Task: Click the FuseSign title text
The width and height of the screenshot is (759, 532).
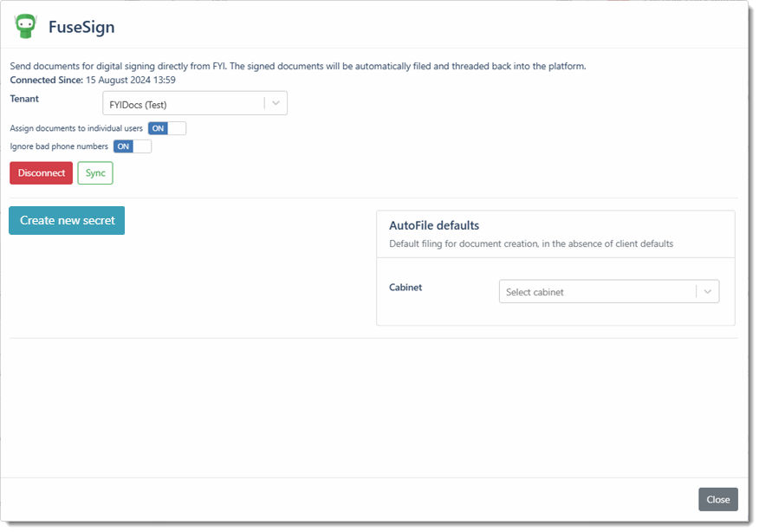Action: 81,27
